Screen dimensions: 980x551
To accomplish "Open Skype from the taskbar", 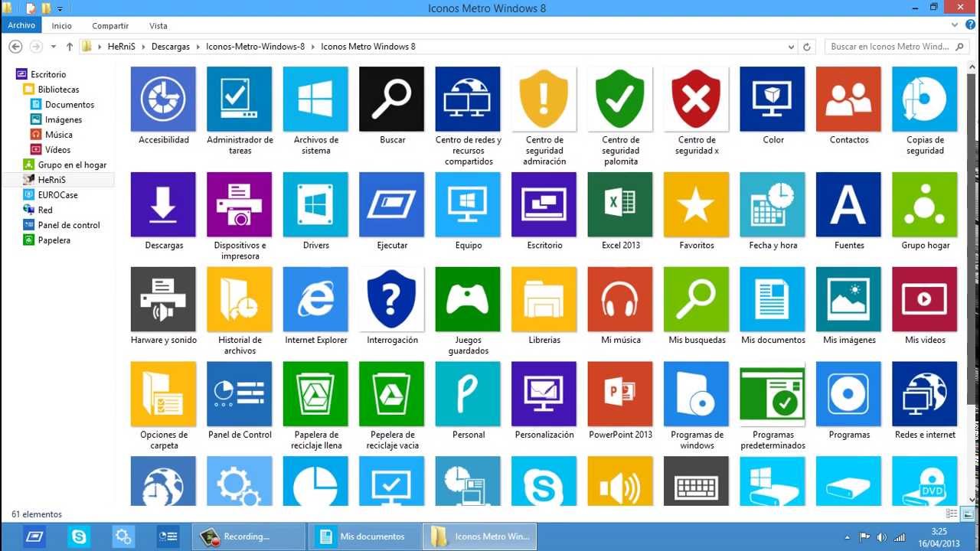I will click(x=79, y=536).
